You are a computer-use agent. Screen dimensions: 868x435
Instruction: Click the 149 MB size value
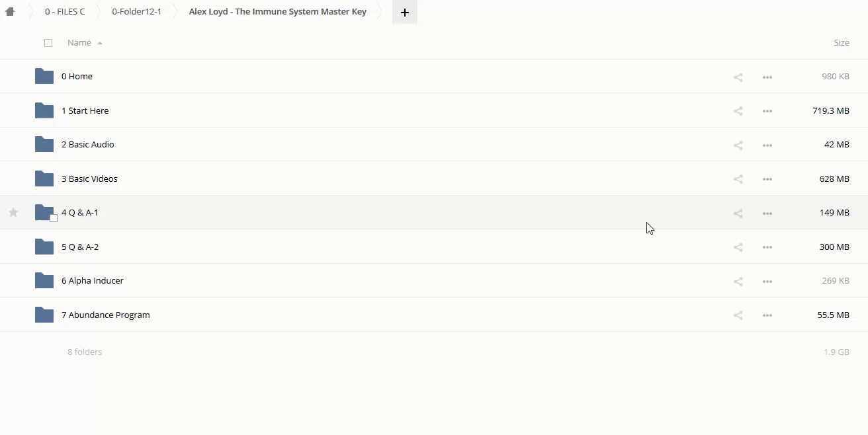[834, 212]
